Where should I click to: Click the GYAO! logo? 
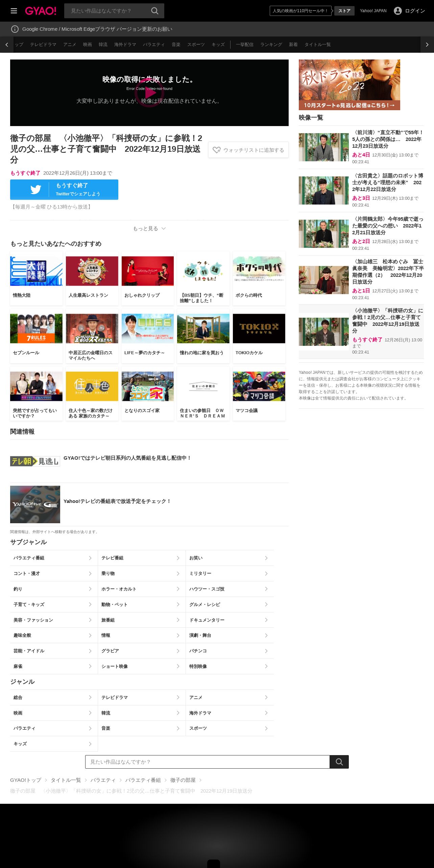41,11
